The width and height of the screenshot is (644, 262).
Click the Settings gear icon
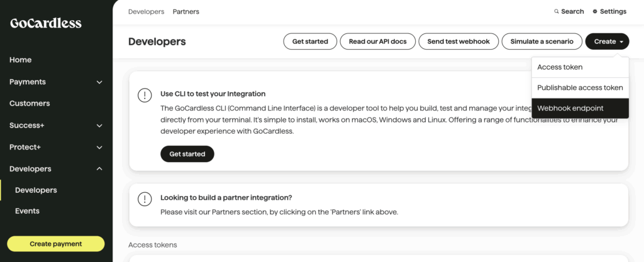click(595, 11)
